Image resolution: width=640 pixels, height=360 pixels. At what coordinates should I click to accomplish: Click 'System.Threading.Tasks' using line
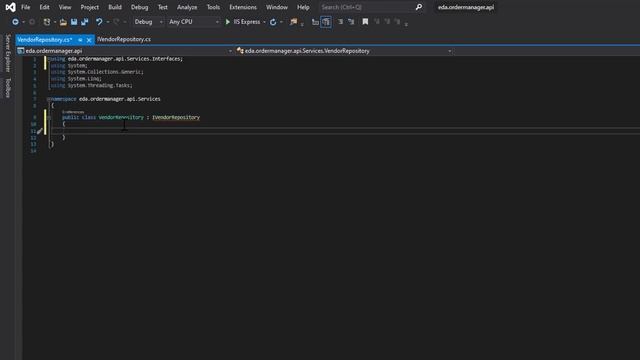[91, 86]
